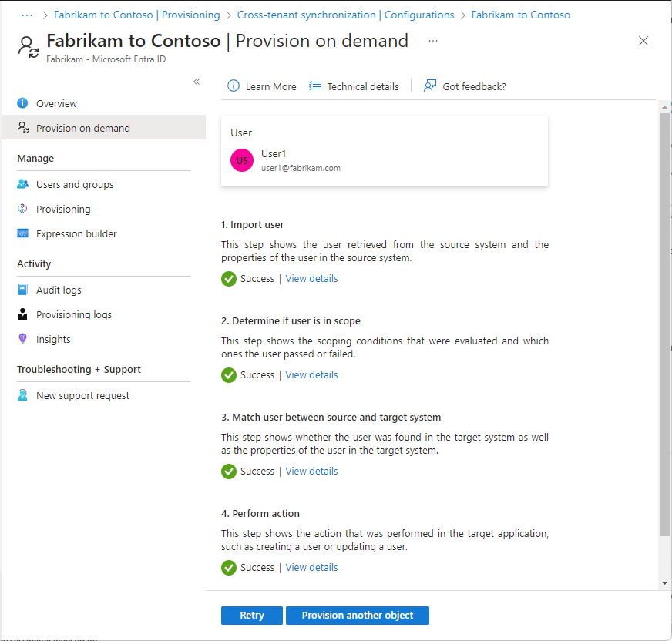Viewport: 672px width, 641px height.
Task: Click the Retry button
Action: coord(252,616)
